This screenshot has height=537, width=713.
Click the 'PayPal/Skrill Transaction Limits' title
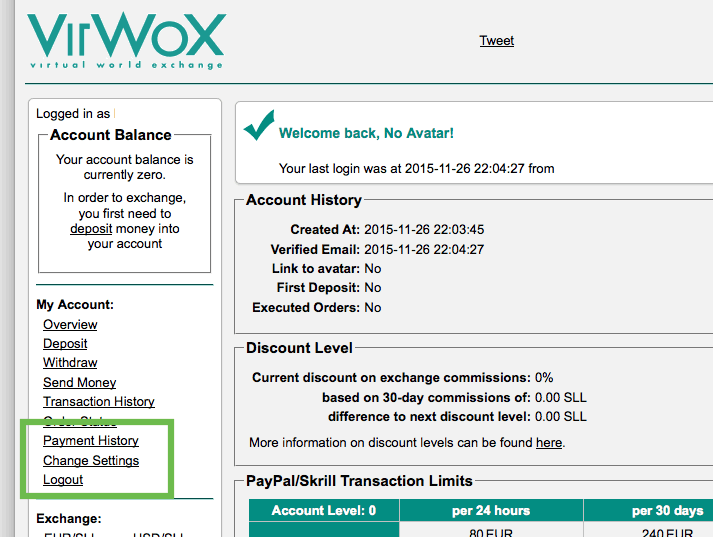[x=359, y=481]
